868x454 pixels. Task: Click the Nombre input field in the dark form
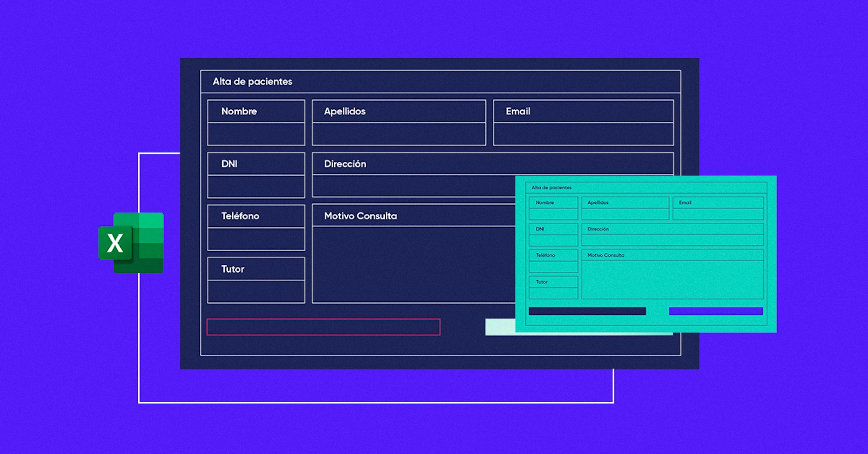256,134
